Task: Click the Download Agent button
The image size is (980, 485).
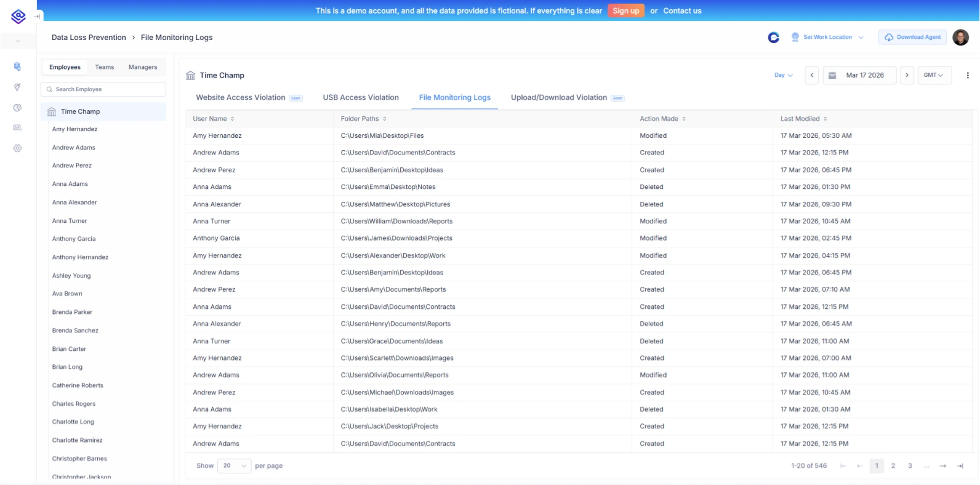Action: pyautogui.click(x=912, y=38)
